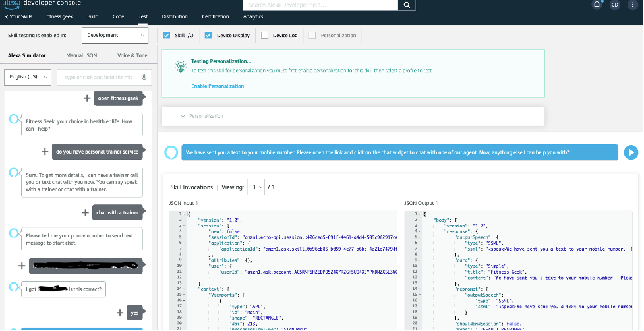
Task: Open the fitness geek skill tab
Action: [x=59, y=17]
